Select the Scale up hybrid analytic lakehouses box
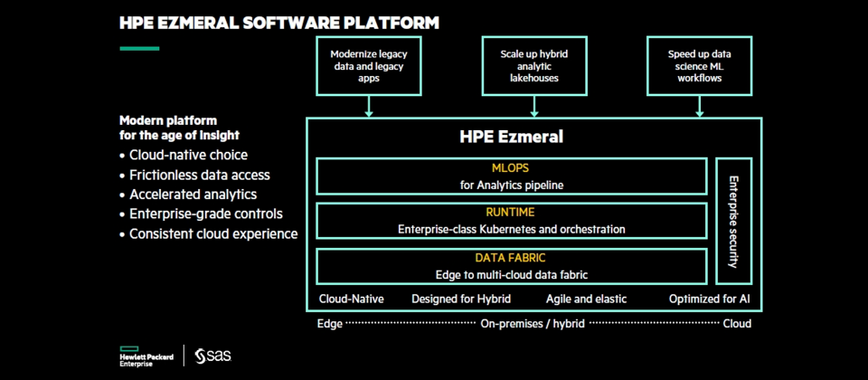The width and height of the screenshot is (868, 380). [x=534, y=66]
